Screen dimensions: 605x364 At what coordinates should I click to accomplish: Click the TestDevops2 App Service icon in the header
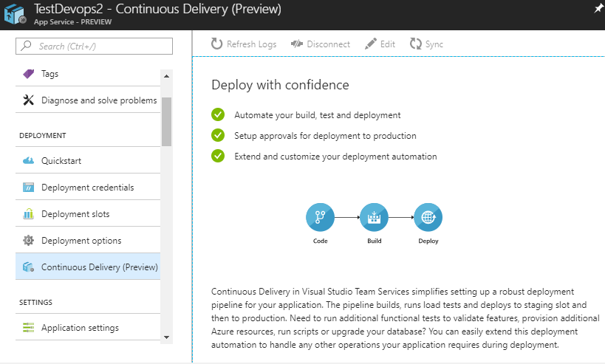15,14
